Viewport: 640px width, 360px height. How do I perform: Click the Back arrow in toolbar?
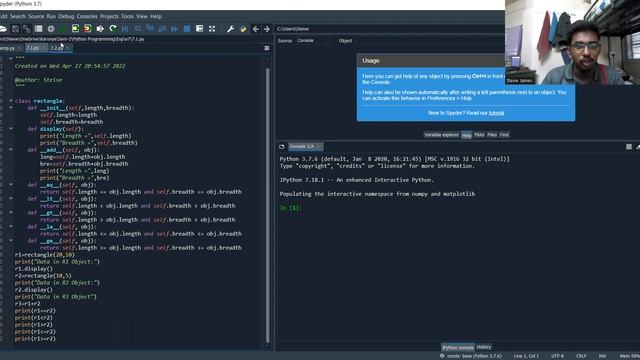[256, 29]
